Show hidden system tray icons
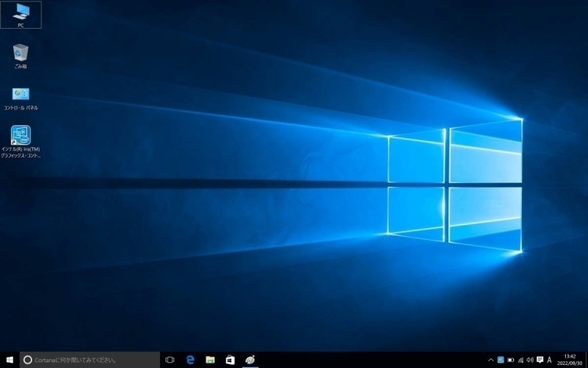588x368 pixels. (490, 360)
